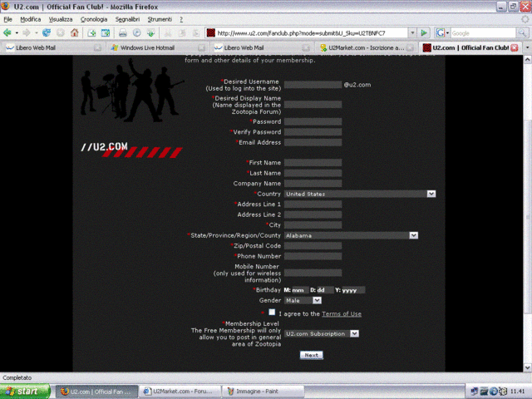Click the Next button

pos(311,355)
